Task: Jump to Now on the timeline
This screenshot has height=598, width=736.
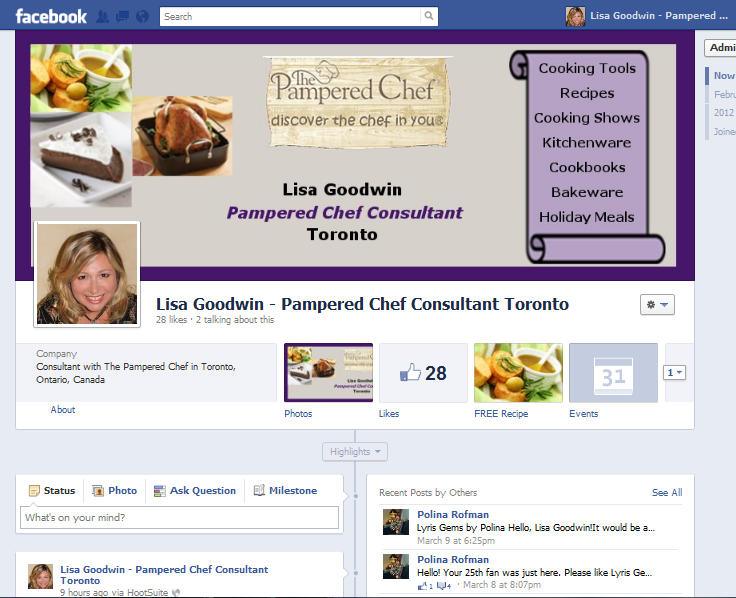Action: pyautogui.click(x=724, y=76)
